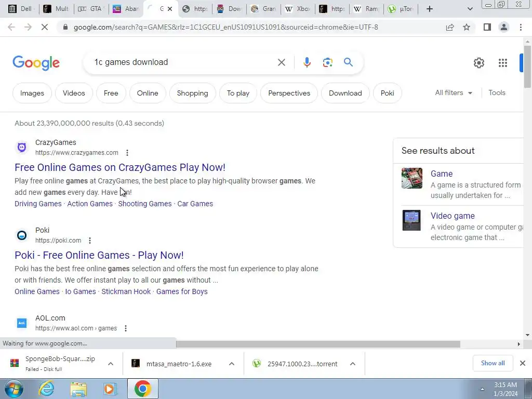Select the Free filter chip
532x399 pixels.
pos(111,93)
